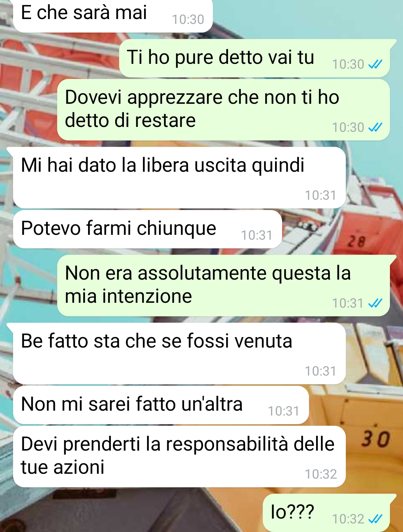Tap the 10:31 timestamp beside 'Potevo farmi chiunque'
The image size is (403, 532).
pos(257,235)
